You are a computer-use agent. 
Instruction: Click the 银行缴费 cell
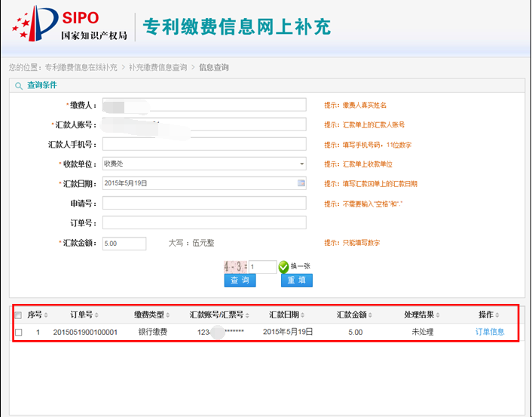[x=153, y=332]
